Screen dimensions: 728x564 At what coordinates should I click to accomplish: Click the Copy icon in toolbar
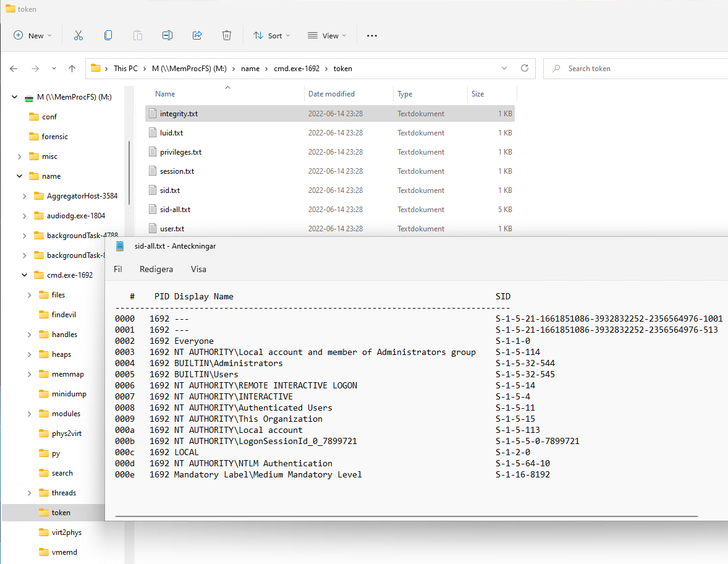pos(108,35)
